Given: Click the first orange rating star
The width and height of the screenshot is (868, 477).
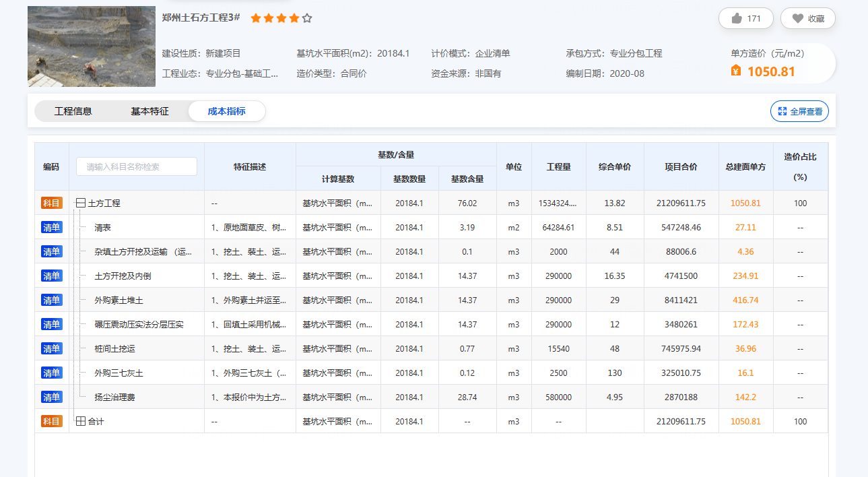Looking at the screenshot, I should click(x=256, y=18).
